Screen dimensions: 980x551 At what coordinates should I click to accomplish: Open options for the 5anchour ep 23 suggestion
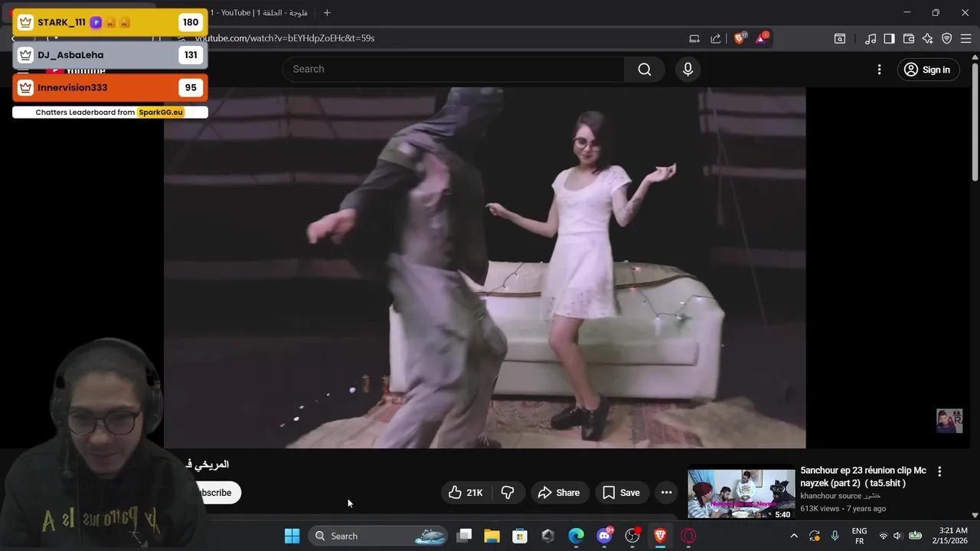tap(939, 472)
